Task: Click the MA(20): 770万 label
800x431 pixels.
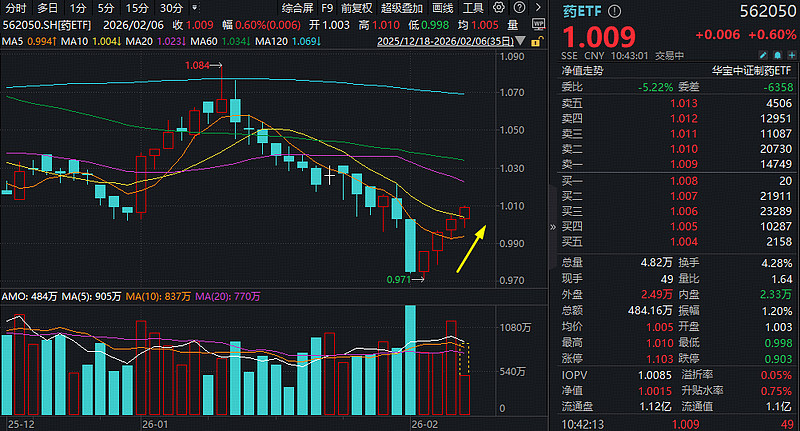Action: 228,296
